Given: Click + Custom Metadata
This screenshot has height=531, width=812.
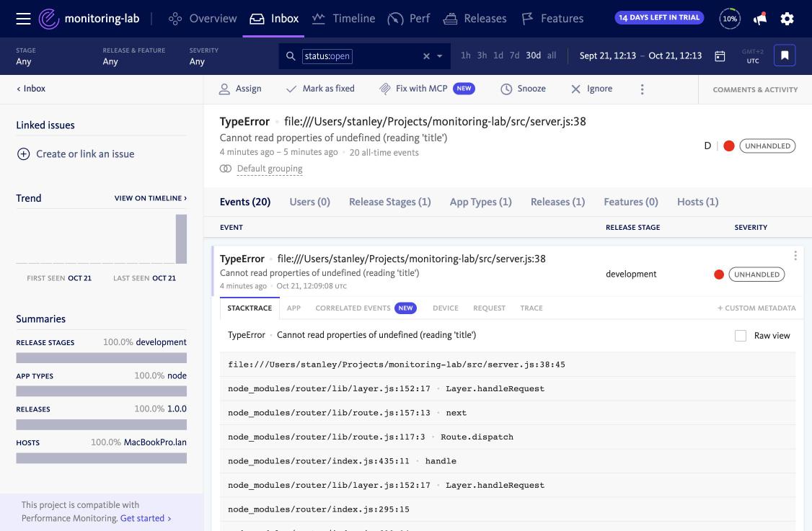Looking at the screenshot, I should pyautogui.click(x=756, y=308).
